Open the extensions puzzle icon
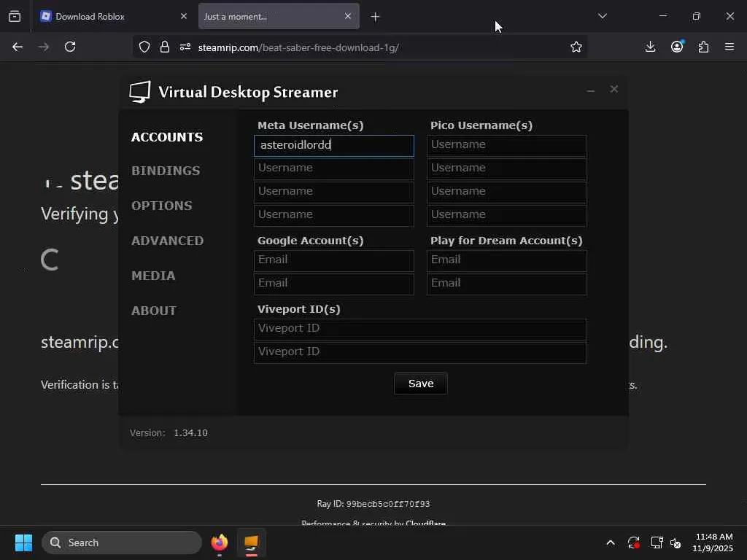Viewport: 747px width, 560px height. pyautogui.click(x=703, y=47)
